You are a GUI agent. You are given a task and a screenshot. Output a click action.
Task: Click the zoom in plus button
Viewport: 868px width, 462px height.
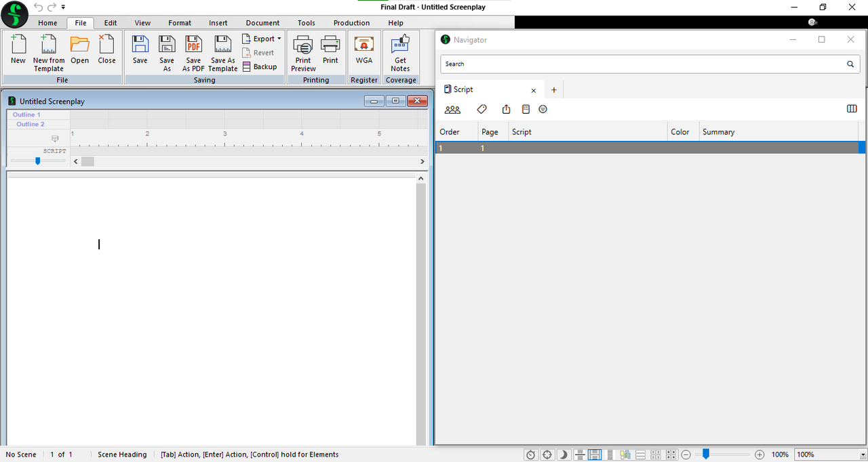tap(759, 455)
